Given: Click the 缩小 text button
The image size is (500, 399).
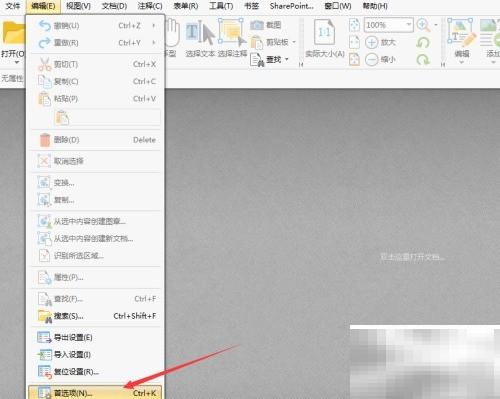Looking at the screenshot, I should point(388,60).
